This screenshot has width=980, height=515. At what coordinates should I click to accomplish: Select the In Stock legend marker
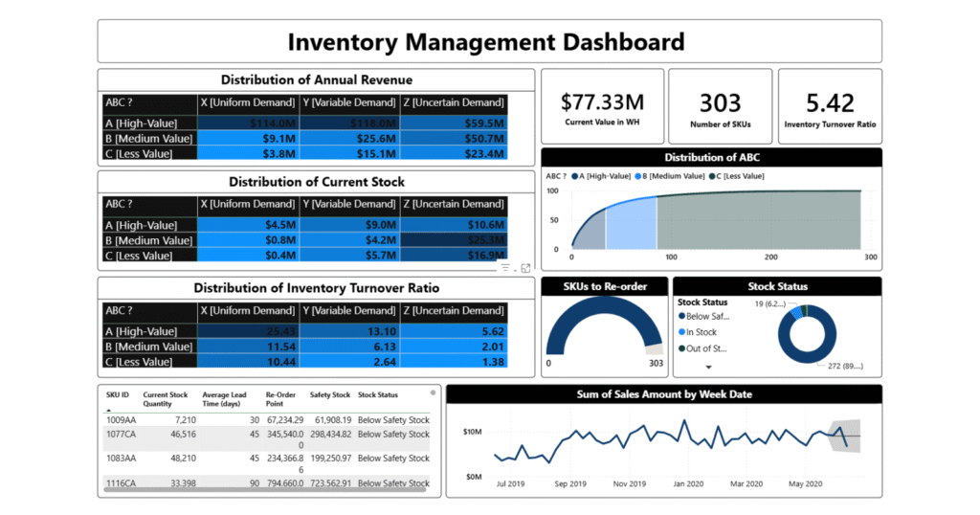[x=681, y=332]
